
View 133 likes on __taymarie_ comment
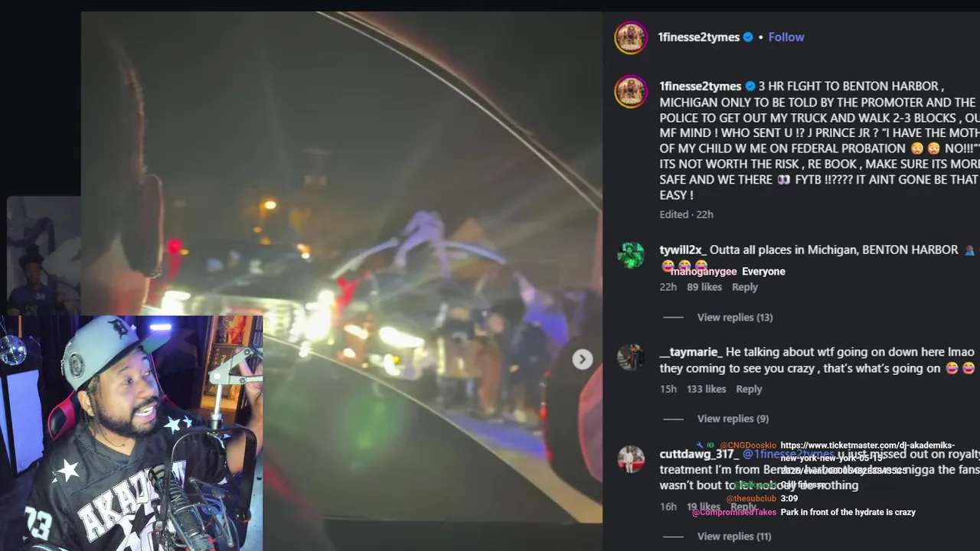pos(706,389)
